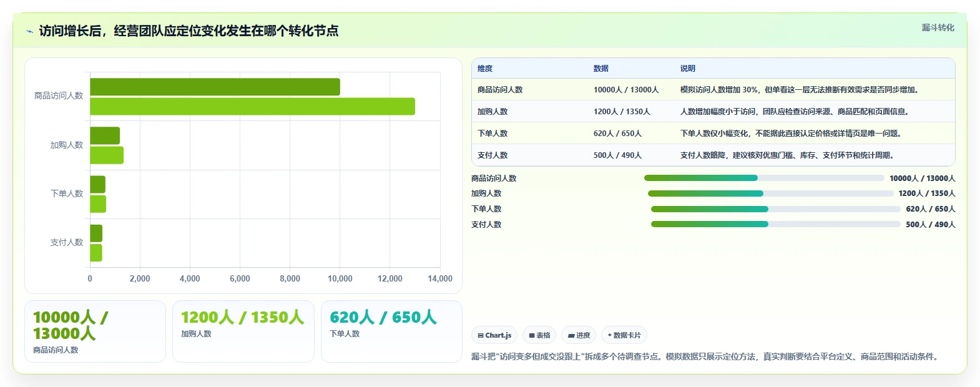The height and width of the screenshot is (387, 980).
Task: Click the 支付人数 y-axis label in chart
Action: pyautogui.click(x=67, y=243)
